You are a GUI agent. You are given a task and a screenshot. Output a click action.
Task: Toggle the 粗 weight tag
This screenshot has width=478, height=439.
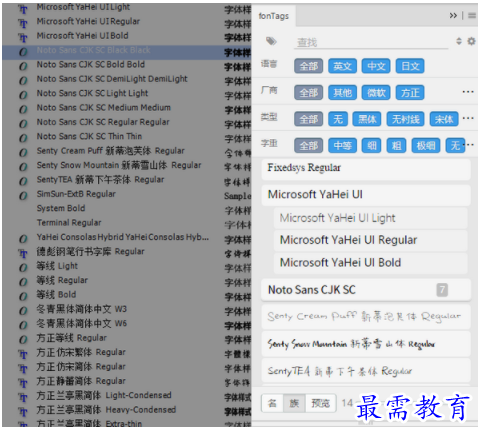click(396, 146)
